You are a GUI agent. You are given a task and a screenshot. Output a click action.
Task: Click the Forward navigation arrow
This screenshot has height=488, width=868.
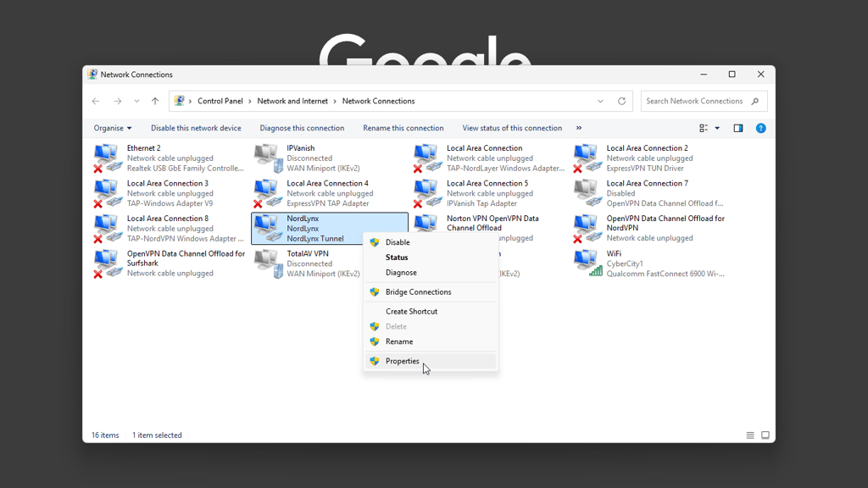tap(117, 102)
